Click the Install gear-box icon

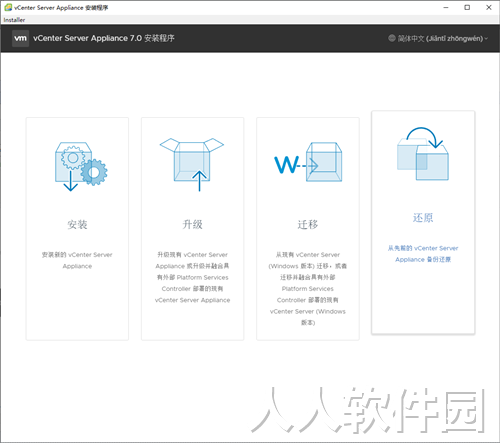81,166
